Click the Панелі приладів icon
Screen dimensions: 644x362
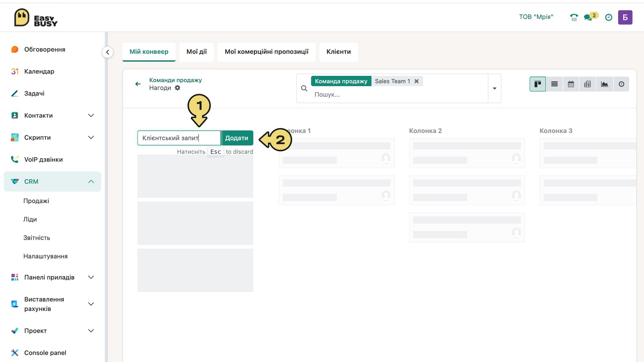click(14, 277)
